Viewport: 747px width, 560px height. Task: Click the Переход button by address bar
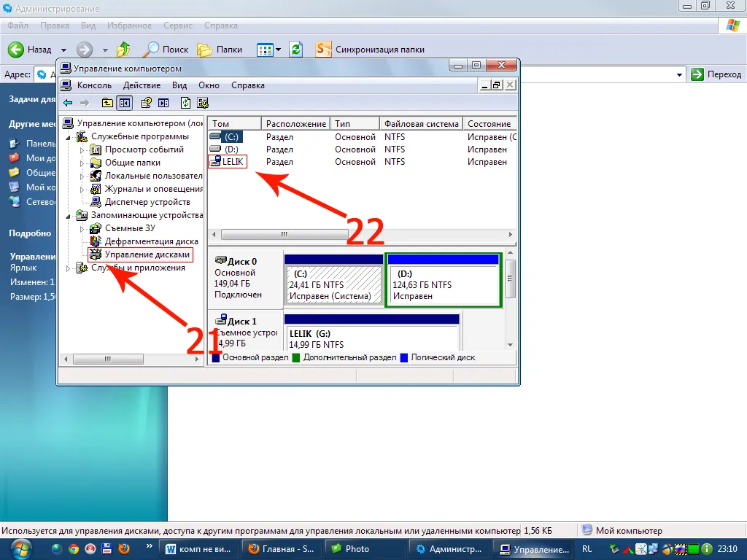pyautogui.click(x=716, y=74)
